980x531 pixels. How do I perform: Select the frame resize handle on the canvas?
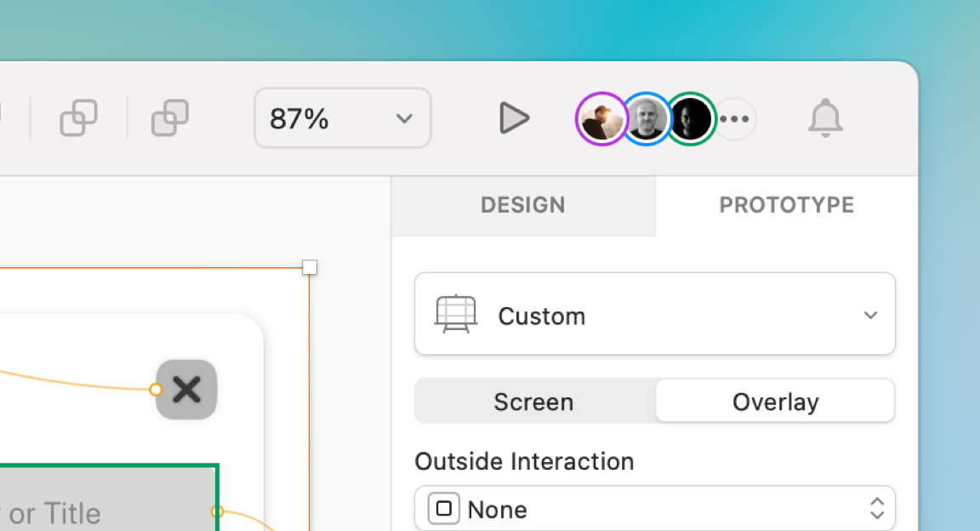tap(309, 267)
